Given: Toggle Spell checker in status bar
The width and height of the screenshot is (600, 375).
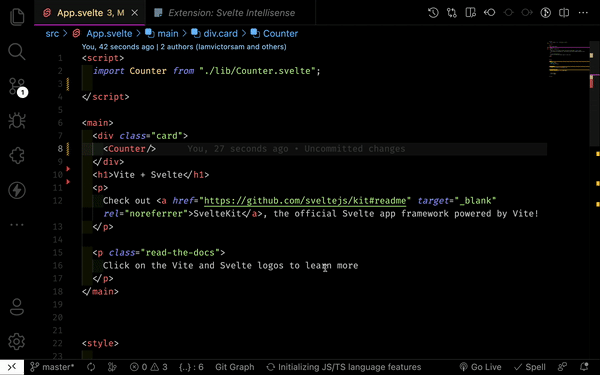Looking at the screenshot, I should pos(530,367).
